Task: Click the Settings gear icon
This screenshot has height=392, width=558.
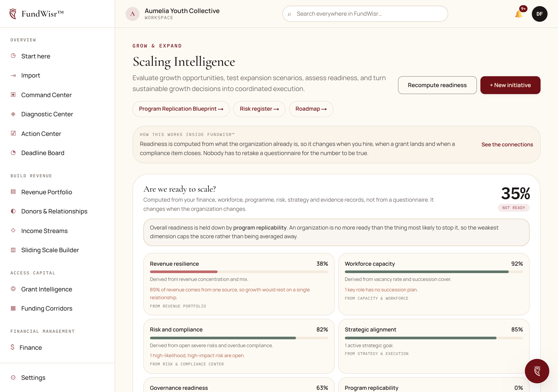Action: (13, 377)
